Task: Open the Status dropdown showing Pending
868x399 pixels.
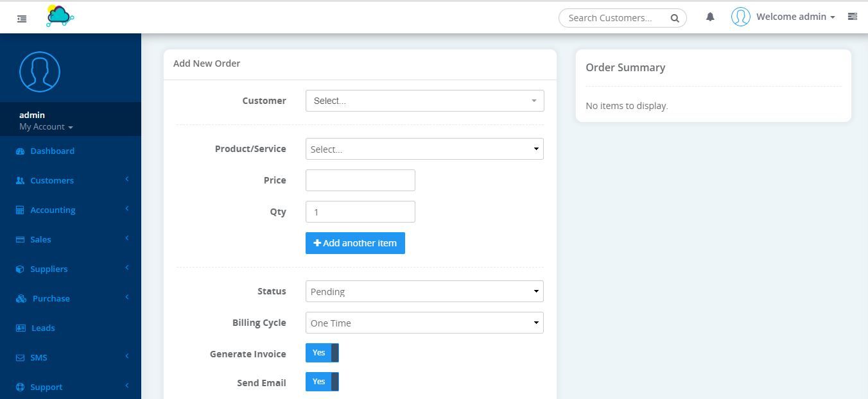Action: coord(424,291)
